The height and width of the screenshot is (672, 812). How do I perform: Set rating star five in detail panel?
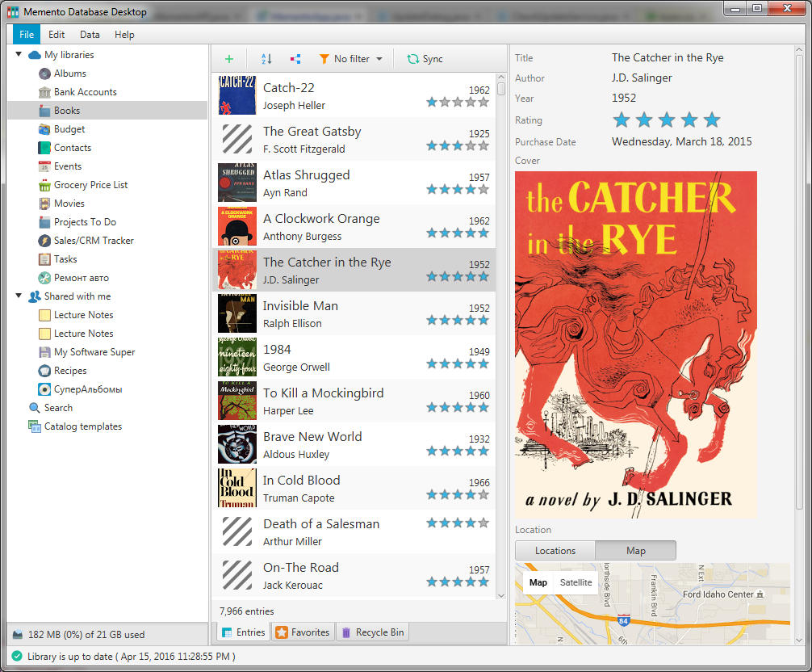pyautogui.click(x=712, y=120)
